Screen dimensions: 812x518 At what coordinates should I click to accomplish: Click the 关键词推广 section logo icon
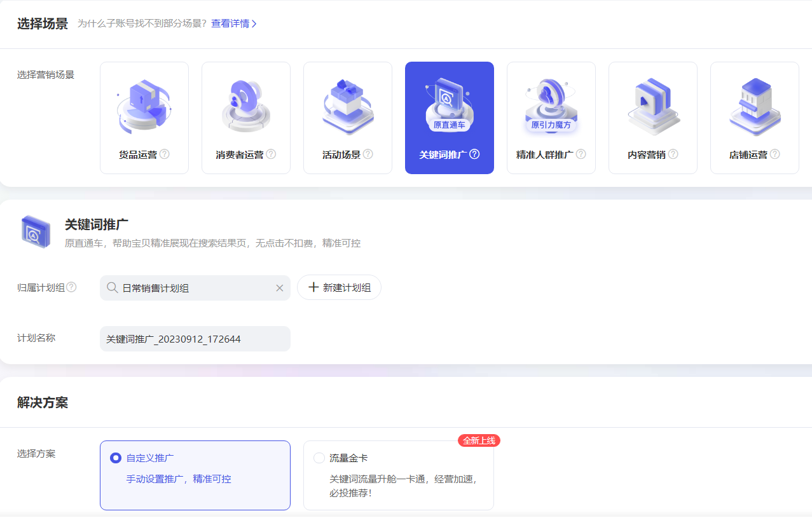[36, 231]
